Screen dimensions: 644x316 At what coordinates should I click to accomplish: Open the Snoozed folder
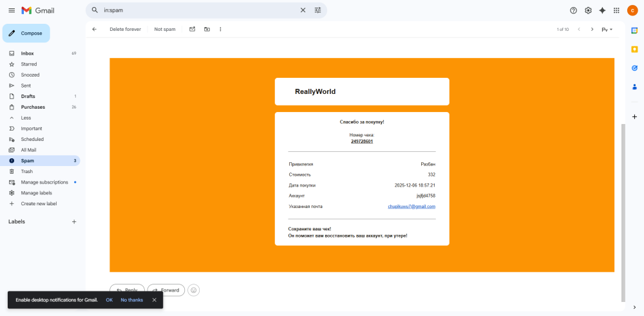pos(40,75)
